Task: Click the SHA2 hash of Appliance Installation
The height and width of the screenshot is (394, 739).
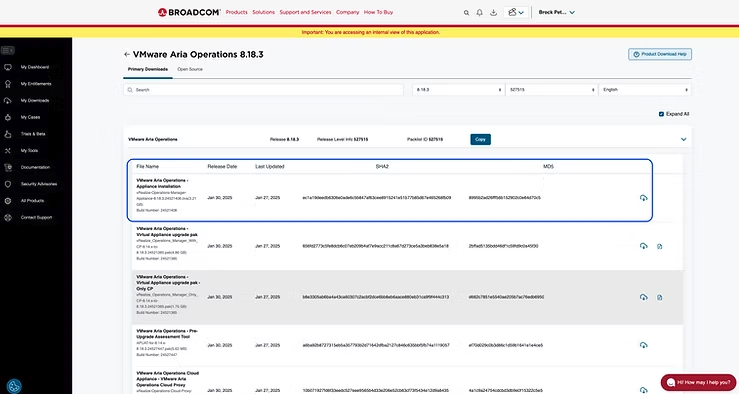Action: tap(377, 198)
